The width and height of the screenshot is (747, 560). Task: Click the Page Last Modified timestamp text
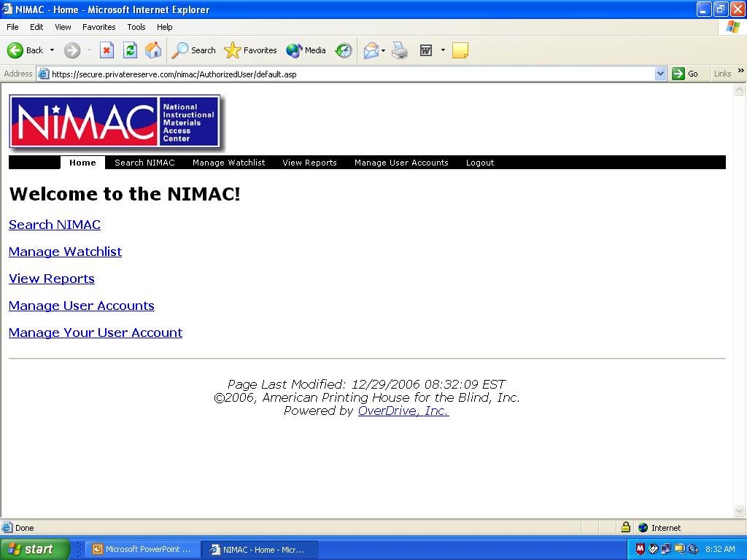[366, 384]
